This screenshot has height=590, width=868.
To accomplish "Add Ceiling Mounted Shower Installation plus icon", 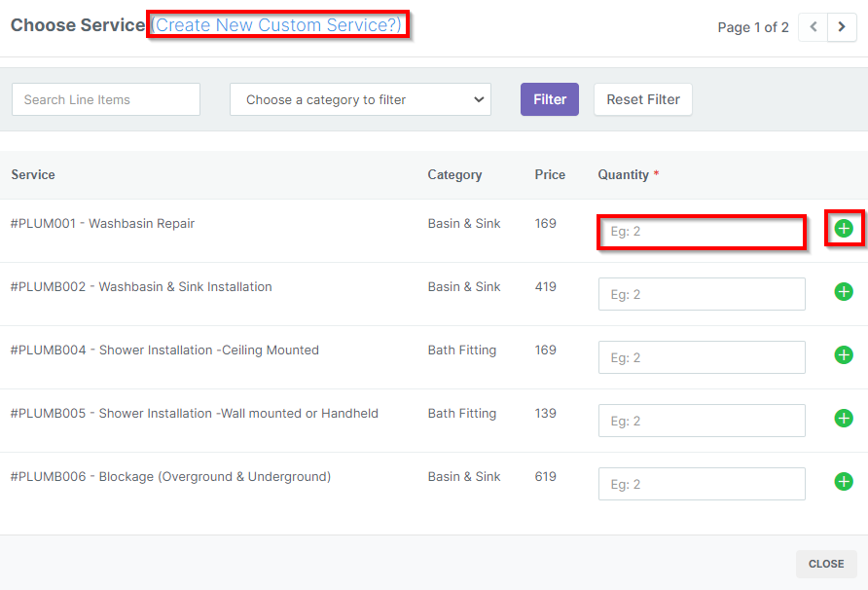I will [x=844, y=355].
